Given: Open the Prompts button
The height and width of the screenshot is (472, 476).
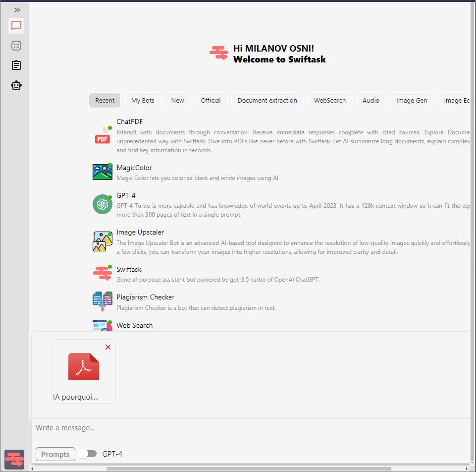Looking at the screenshot, I should pos(55,454).
